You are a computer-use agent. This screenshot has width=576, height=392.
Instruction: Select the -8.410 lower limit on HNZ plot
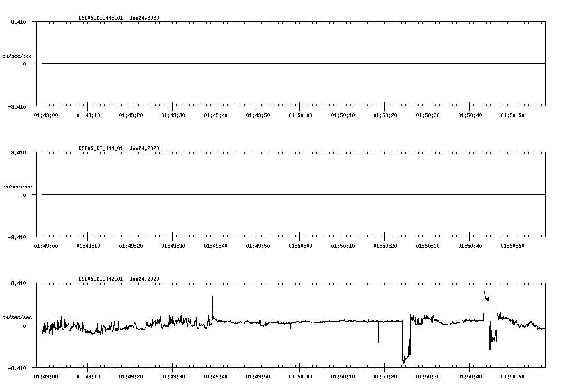pos(17,368)
